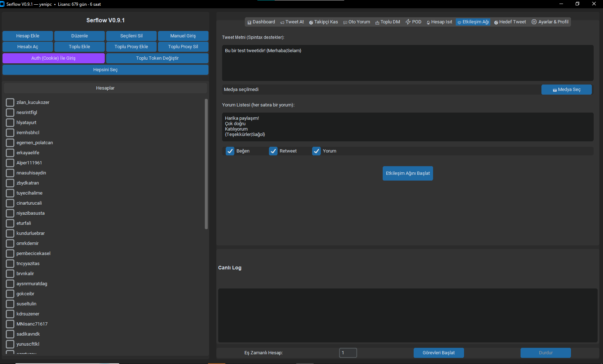Viewport: 603px width, 364px height.
Task: Select the zilan_kucukozer account checkbox
Action: tap(10, 103)
